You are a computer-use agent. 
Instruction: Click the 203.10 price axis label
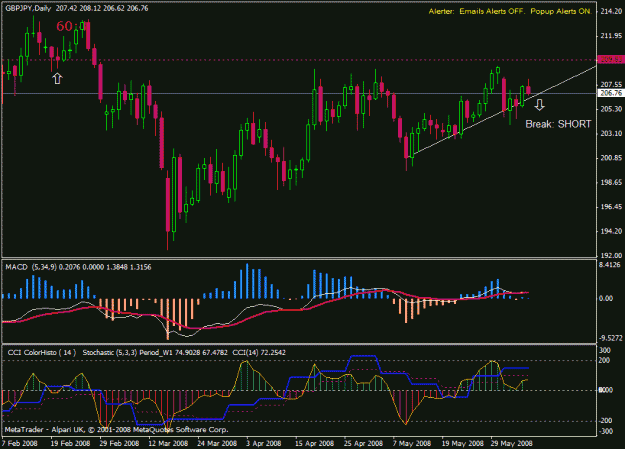click(x=611, y=133)
